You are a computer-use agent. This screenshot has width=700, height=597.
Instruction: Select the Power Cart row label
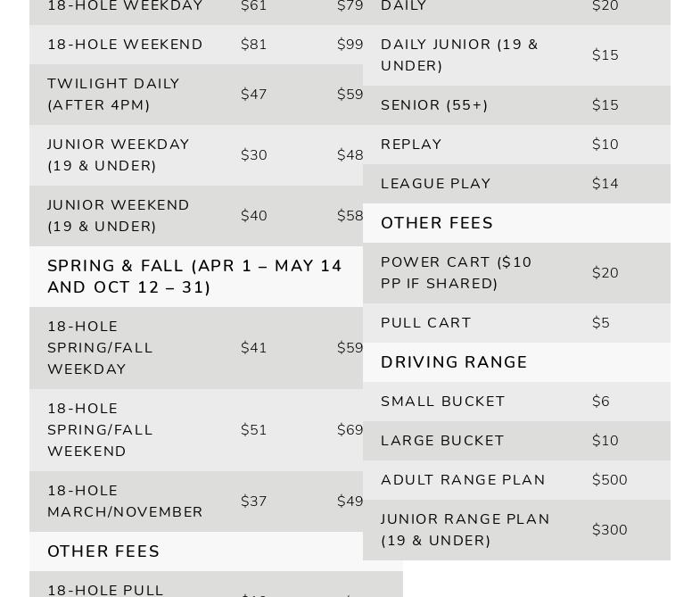[456, 273]
